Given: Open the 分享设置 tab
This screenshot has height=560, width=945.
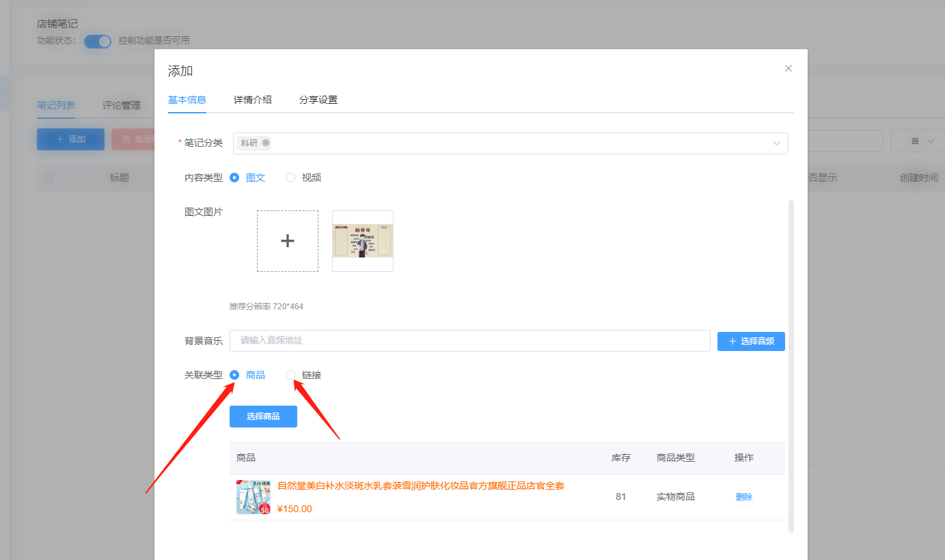Looking at the screenshot, I should click(x=318, y=100).
